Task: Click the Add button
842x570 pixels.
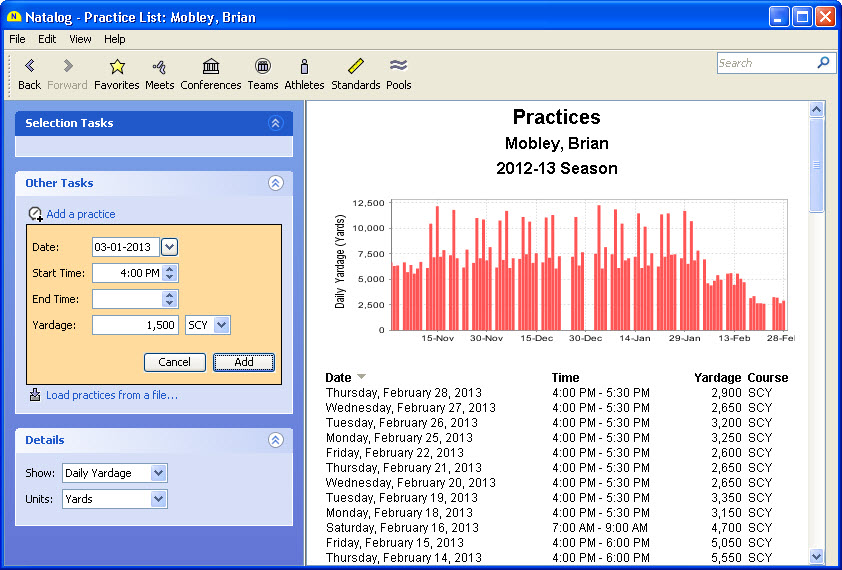Action: [243, 362]
